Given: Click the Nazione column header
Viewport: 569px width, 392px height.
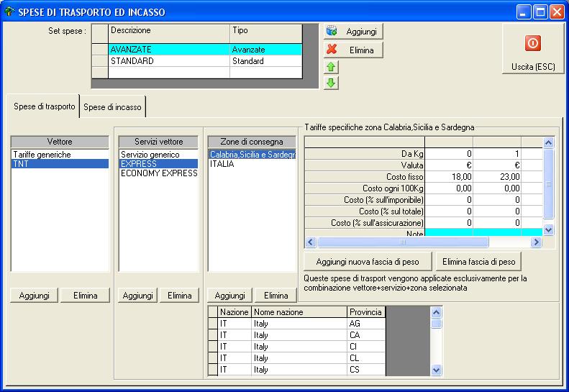Looking at the screenshot, I should pos(235,312).
